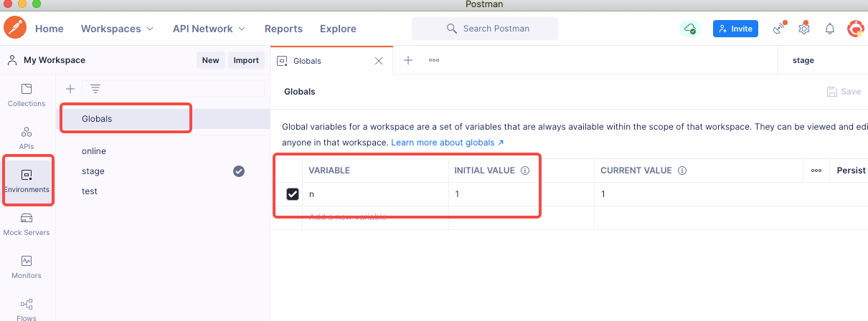The height and width of the screenshot is (321, 868).
Task: Click the Add a new variable field
Action: click(376, 217)
